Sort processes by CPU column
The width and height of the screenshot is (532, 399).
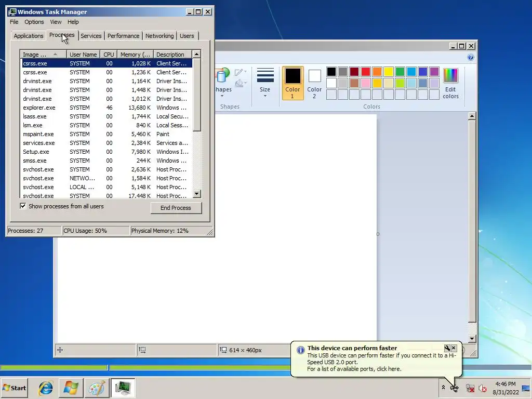109,54
